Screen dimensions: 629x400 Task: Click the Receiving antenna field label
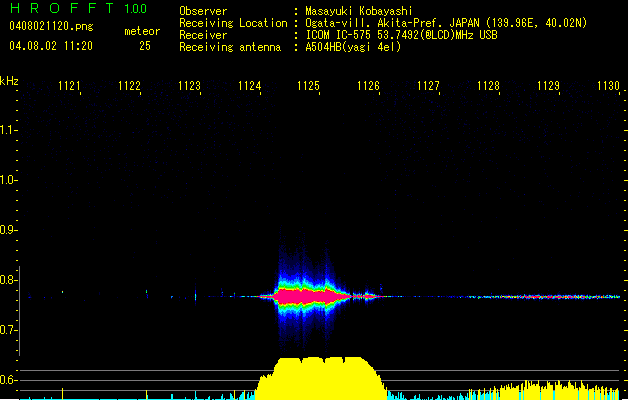click(x=230, y=47)
